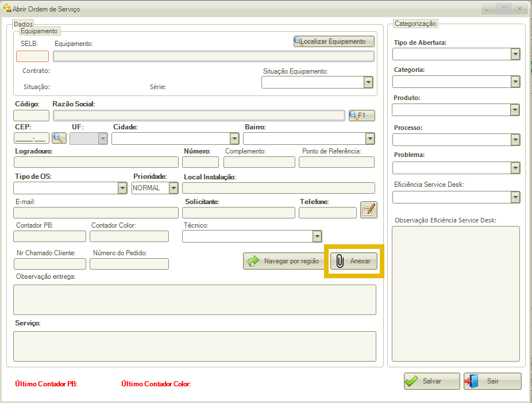Click the window title app icon
532x403 pixels.
pos(7,8)
